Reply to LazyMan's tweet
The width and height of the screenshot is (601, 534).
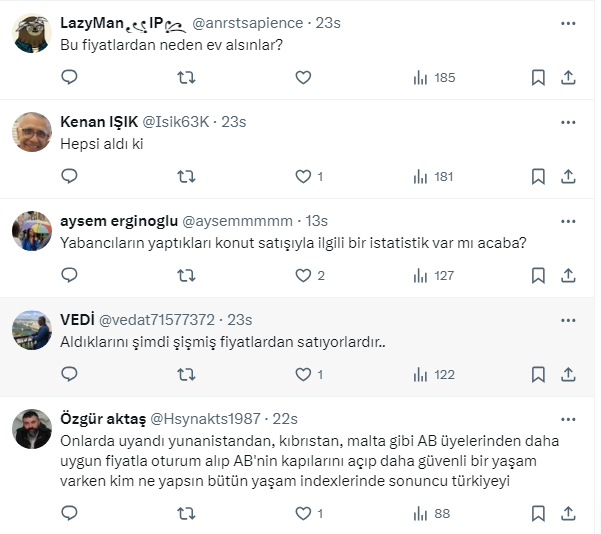click(x=69, y=77)
